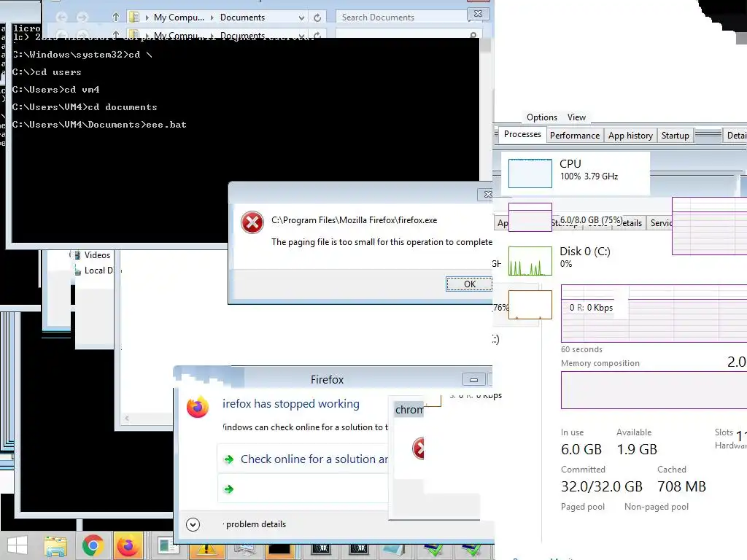Image resolution: width=747 pixels, height=560 pixels.
Task: Open Task Manager Options menu
Action: pos(542,117)
